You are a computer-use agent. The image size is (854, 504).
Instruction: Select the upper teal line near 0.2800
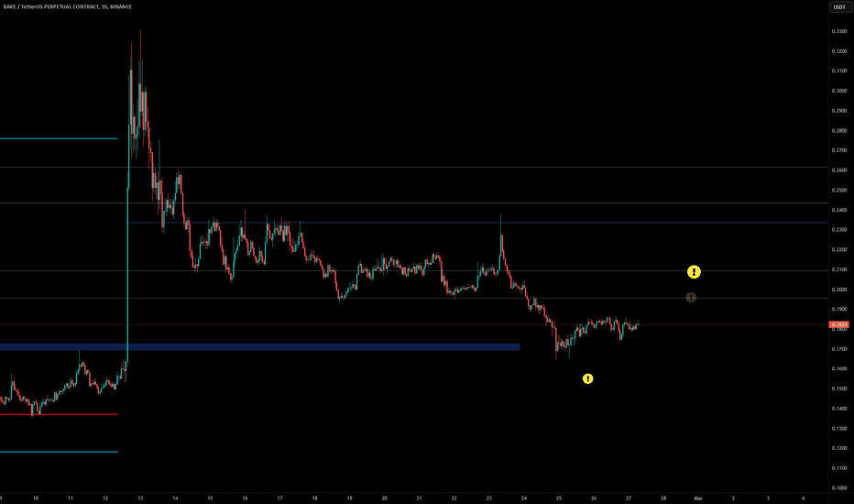click(59, 138)
